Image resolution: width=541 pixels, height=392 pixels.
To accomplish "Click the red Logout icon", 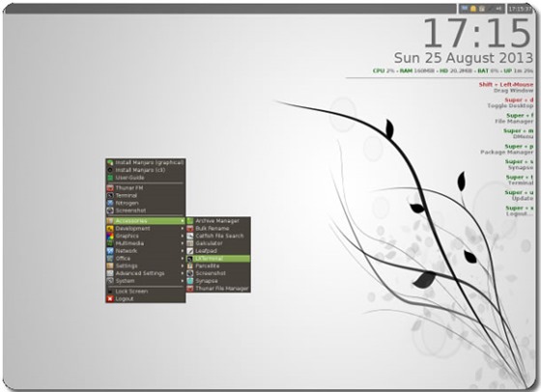I will coord(110,299).
